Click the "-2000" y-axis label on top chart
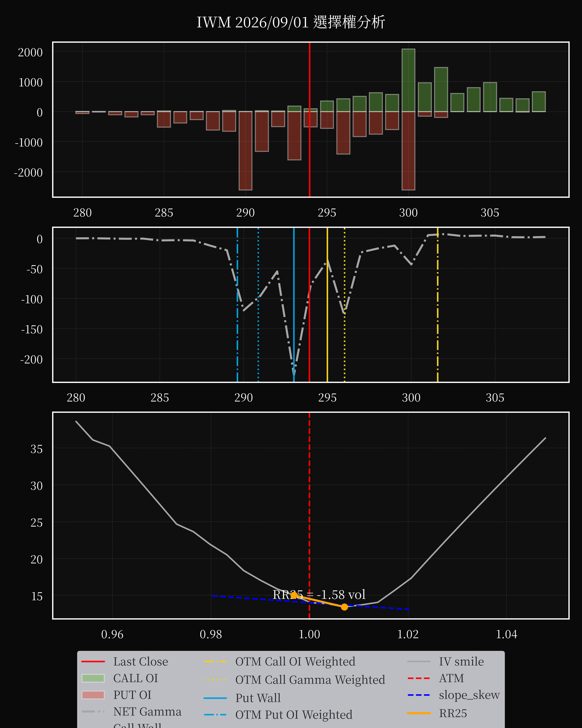This screenshot has height=728, width=582. tap(28, 173)
